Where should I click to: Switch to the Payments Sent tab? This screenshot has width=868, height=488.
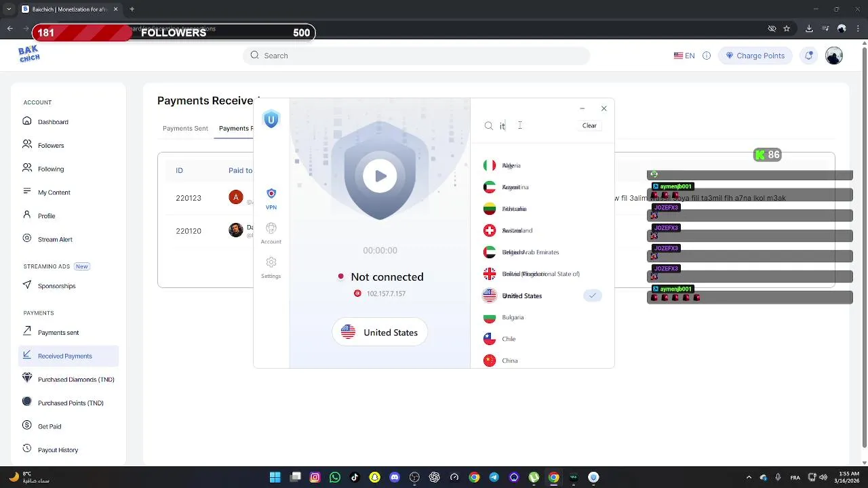tap(185, 128)
